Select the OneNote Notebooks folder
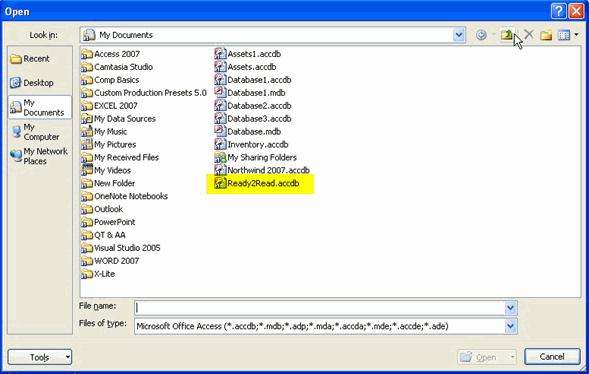The image size is (589, 374). (x=125, y=196)
